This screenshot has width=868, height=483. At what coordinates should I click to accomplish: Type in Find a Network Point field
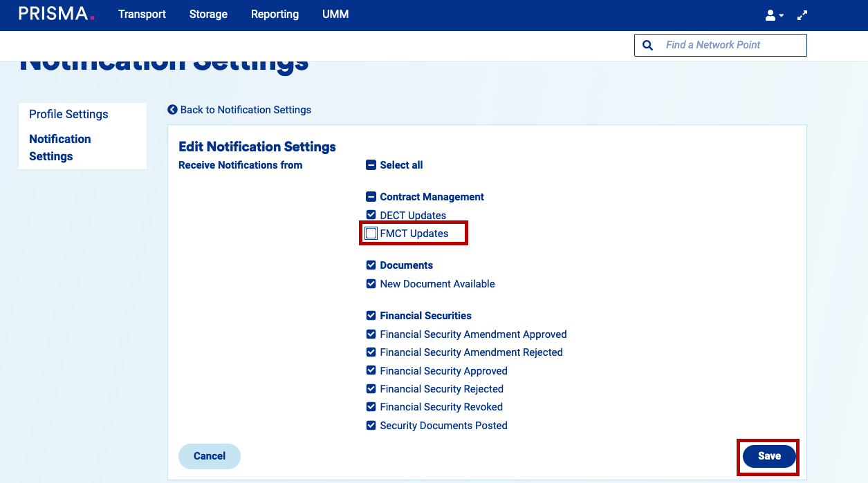[x=730, y=45]
